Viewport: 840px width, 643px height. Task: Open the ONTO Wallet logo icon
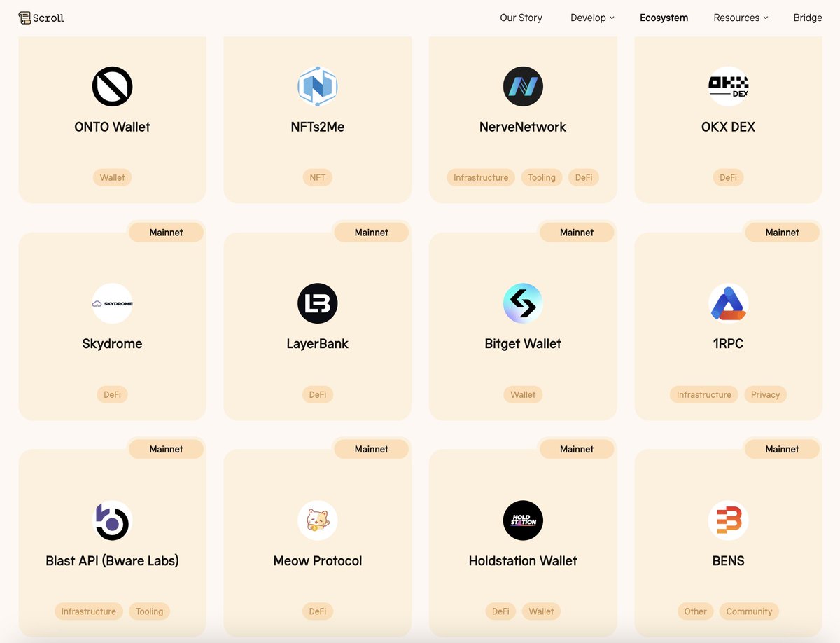click(x=112, y=86)
